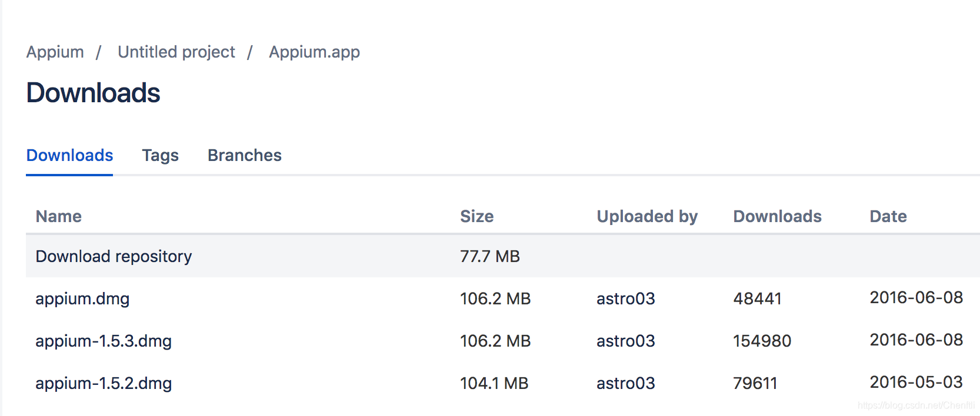Switch to the Branches tab

click(x=245, y=155)
